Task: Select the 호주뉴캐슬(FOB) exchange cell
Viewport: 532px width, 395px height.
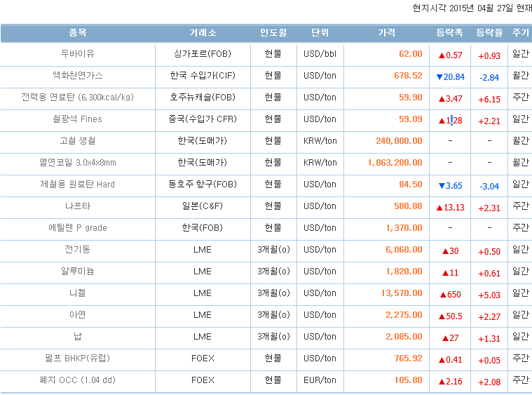Action: [x=202, y=98]
